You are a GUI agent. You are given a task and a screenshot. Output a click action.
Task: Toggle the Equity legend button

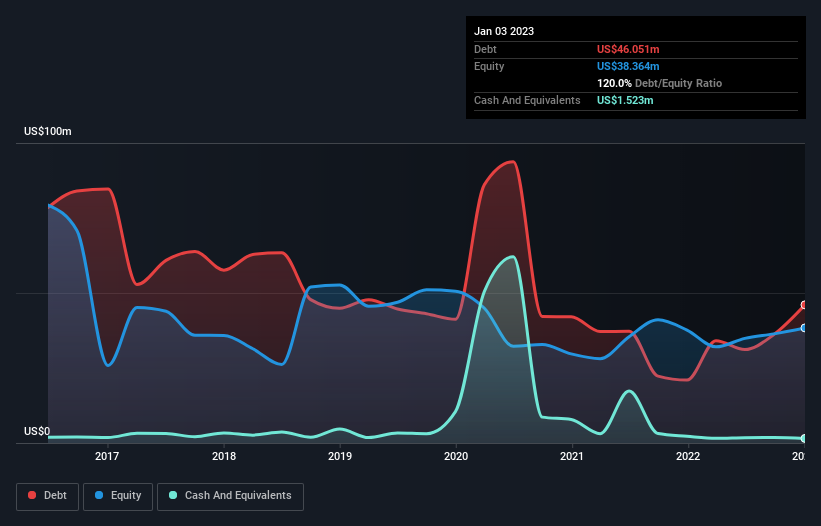[x=118, y=496]
